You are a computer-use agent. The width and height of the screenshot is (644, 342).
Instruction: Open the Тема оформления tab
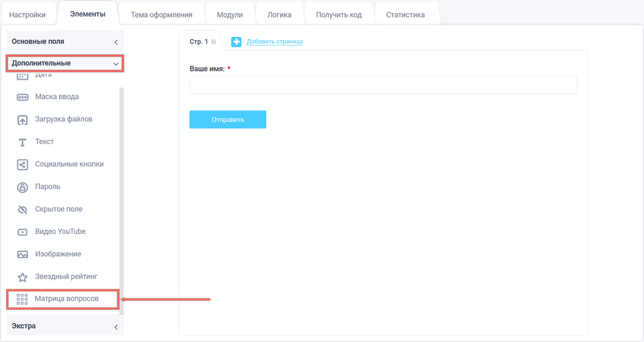[162, 15]
